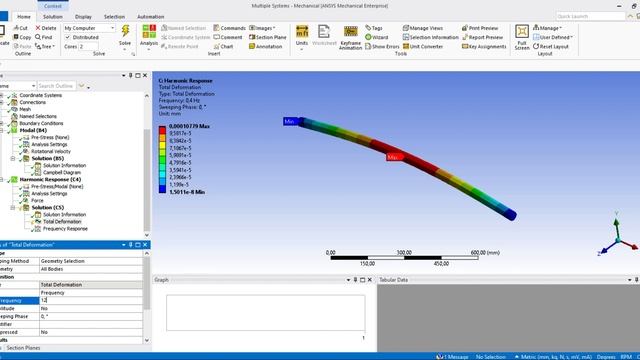The width and height of the screenshot is (640, 360).
Task: Click Show Errors tool
Action: tap(382, 47)
